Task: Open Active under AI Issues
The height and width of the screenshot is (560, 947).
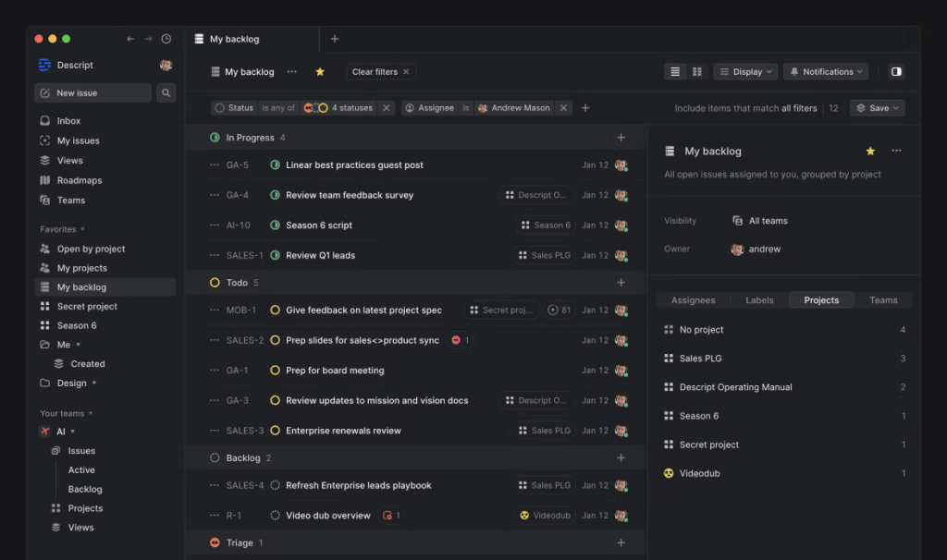Action: pyautogui.click(x=81, y=470)
